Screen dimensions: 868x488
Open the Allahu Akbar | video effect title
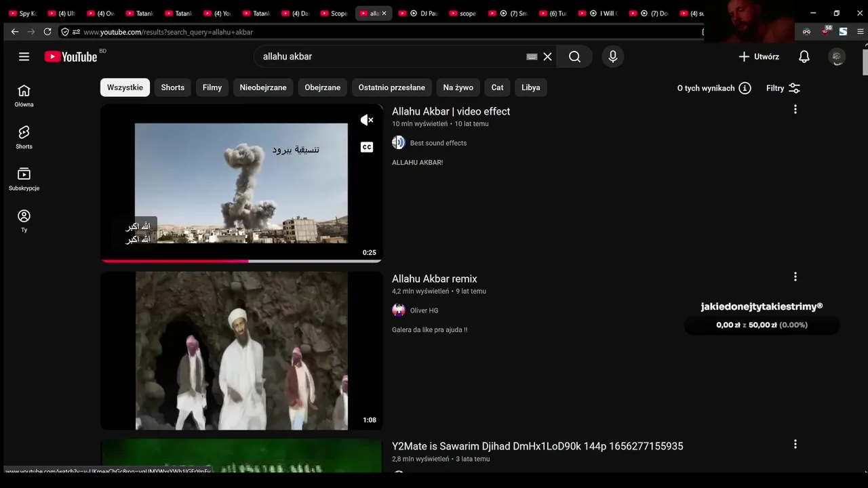[x=451, y=111]
